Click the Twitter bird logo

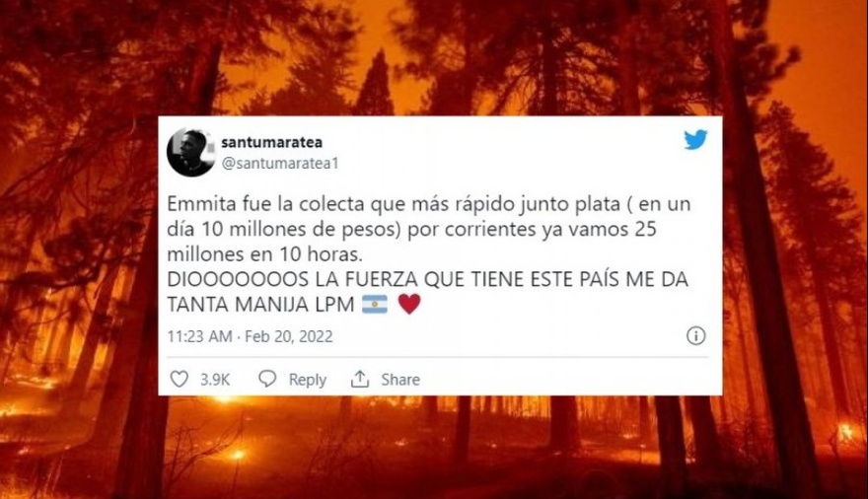click(x=695, y=140)
